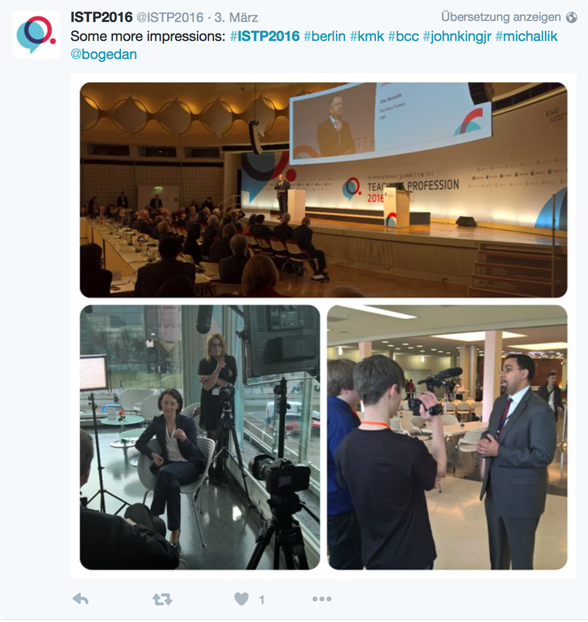View the seated woman interview photo
Screen dimensions: 588x622
(200, 437)
